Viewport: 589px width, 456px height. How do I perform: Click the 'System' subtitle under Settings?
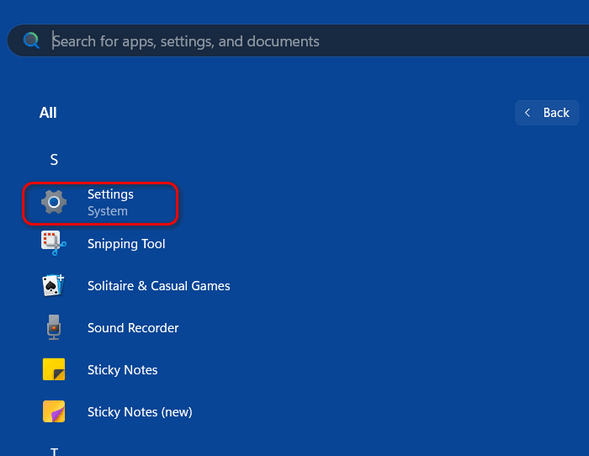107,211
